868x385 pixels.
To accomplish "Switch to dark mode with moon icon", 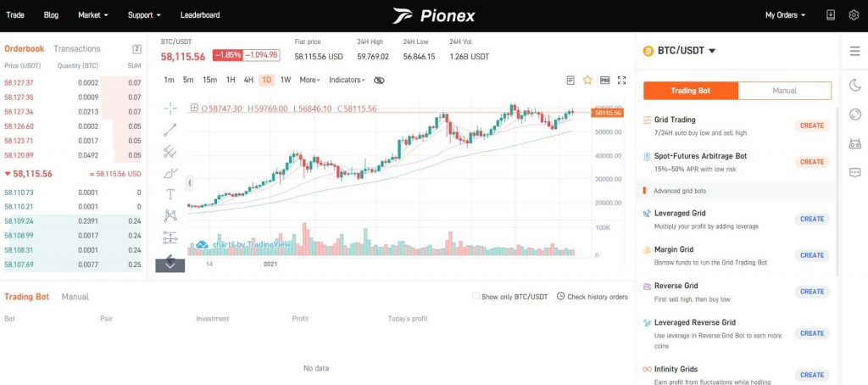I will pyautogui.click(x=854, y=84).
